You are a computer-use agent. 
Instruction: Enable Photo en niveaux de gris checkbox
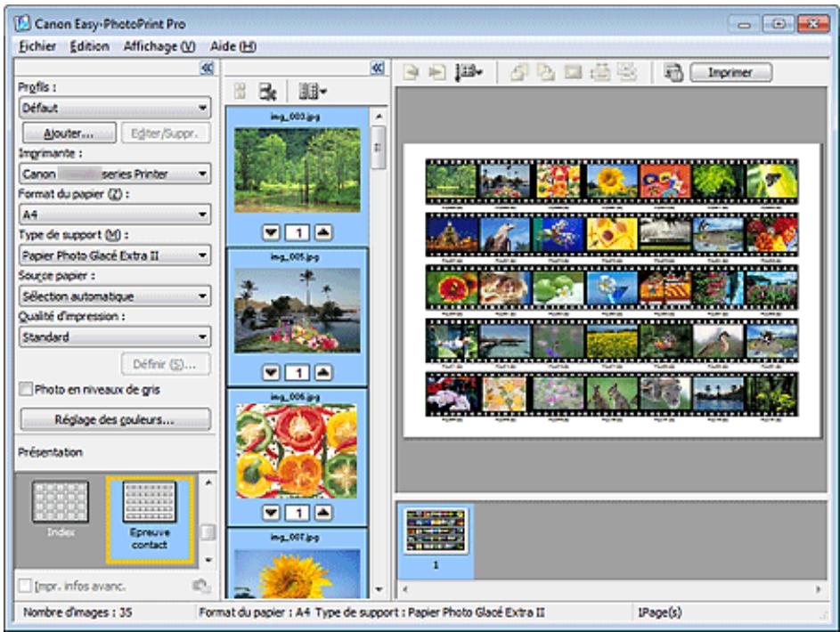[26, 389]
